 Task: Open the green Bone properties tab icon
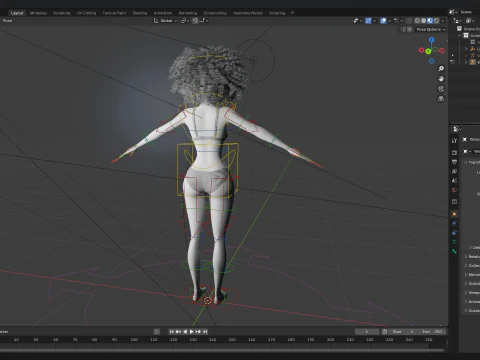(454, 251)
